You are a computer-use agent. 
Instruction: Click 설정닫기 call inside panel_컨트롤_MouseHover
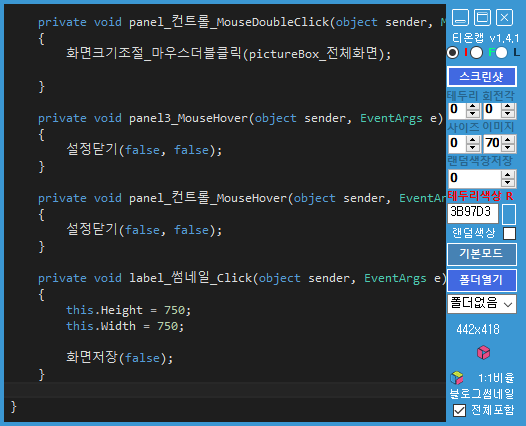click(x=144, y=230)
